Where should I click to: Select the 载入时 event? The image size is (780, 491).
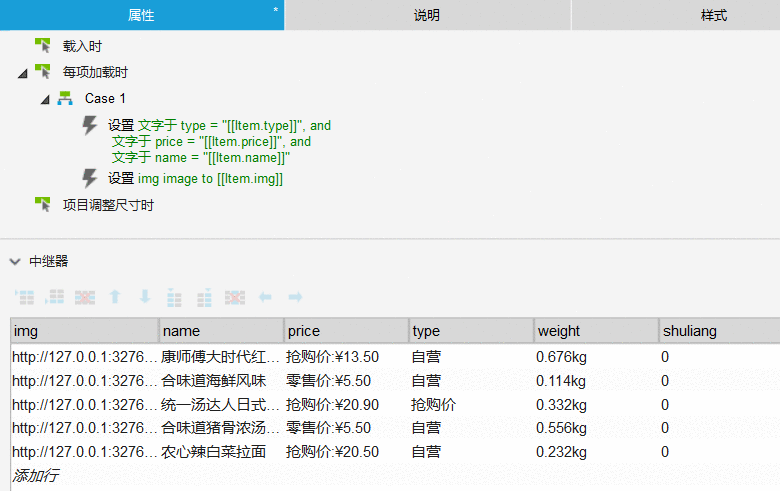click(82, 46)
